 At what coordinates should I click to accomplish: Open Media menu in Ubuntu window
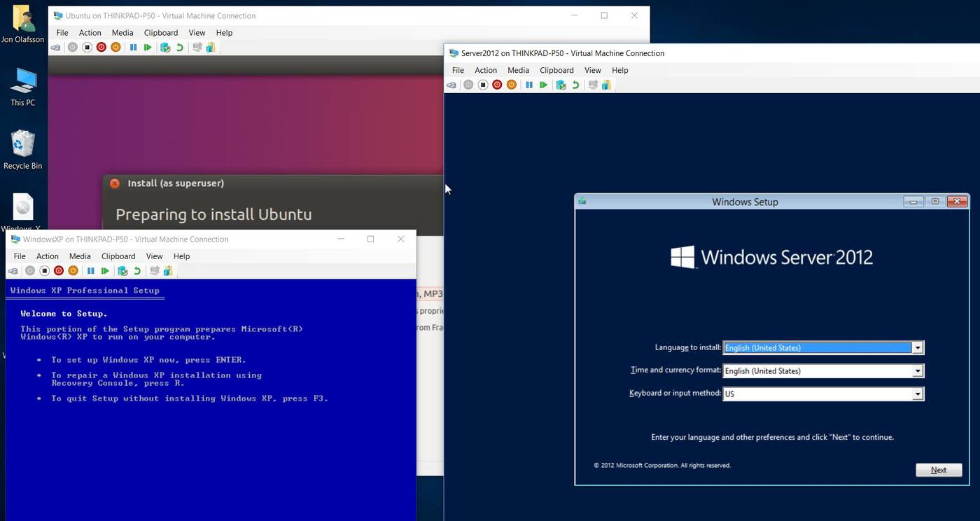122,33
